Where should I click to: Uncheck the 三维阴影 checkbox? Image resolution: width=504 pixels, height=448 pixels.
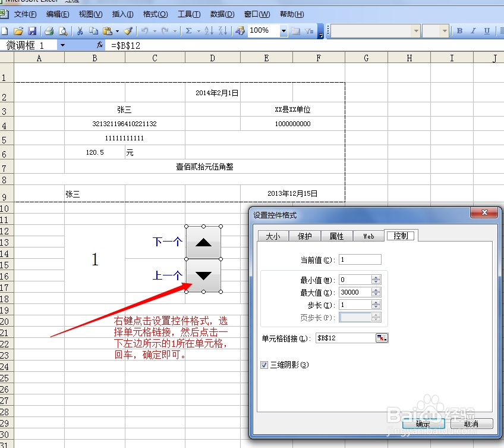coord(264,365)
